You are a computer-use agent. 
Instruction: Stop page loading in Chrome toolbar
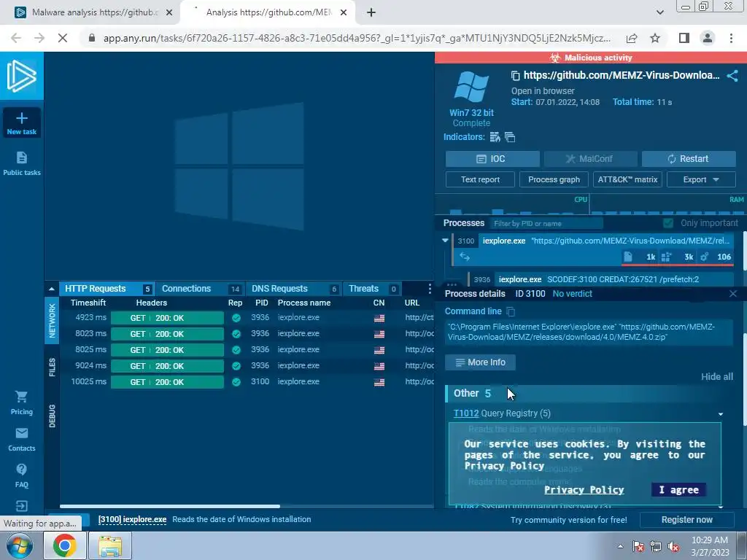click(x=63, y=38)
